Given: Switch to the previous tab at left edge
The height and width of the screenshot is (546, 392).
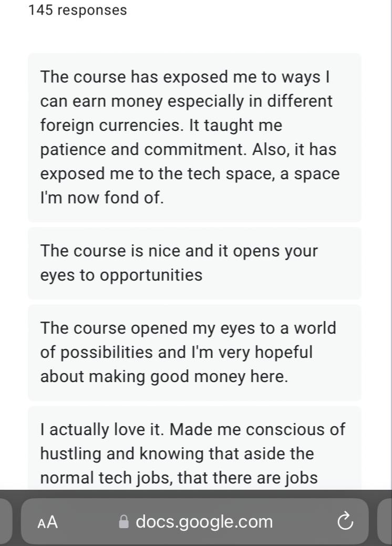Looking at the screenshot, I should (x=6, y=521).
